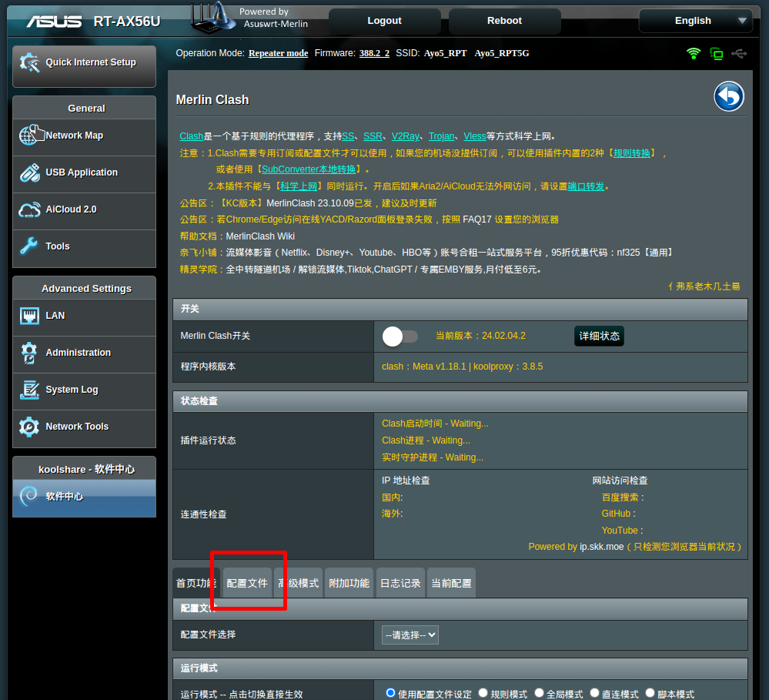The height and width of the screenshot is (700, 769).
Task: Click the Ayo5_RPT5G SSID text
Action: click(x=502, y=53)
